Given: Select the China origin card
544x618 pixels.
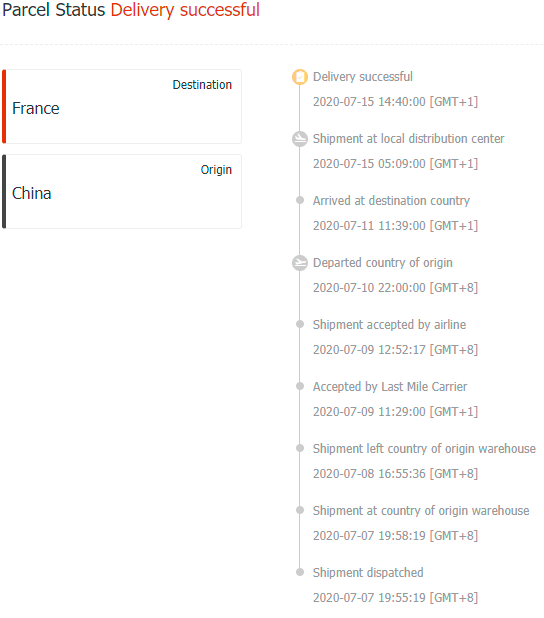Looking at the screenshot, I should [x=122, y=192].
